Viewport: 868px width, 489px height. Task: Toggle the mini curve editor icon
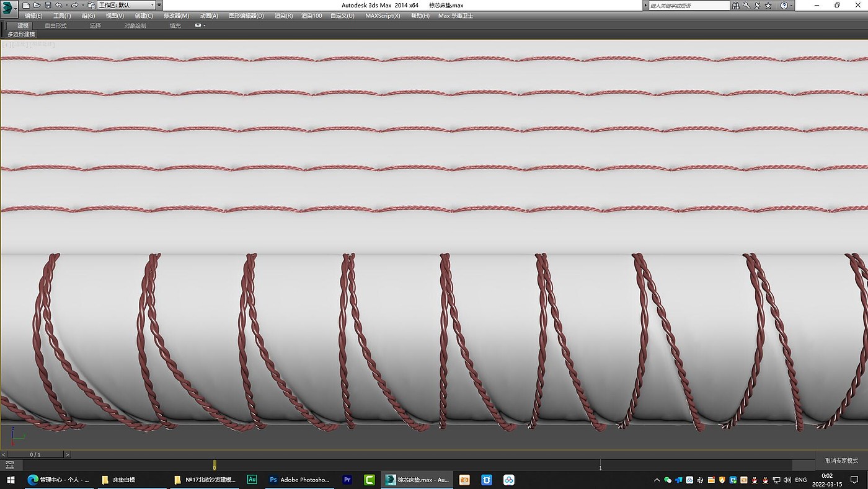9,465
